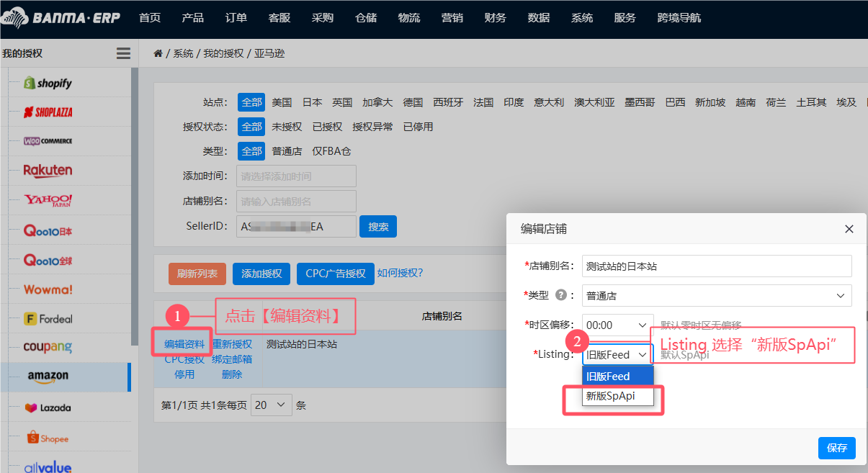The image size is (868, 473).
Task: Click 绑定邮箱 for the store row
Action: point(232,359)
